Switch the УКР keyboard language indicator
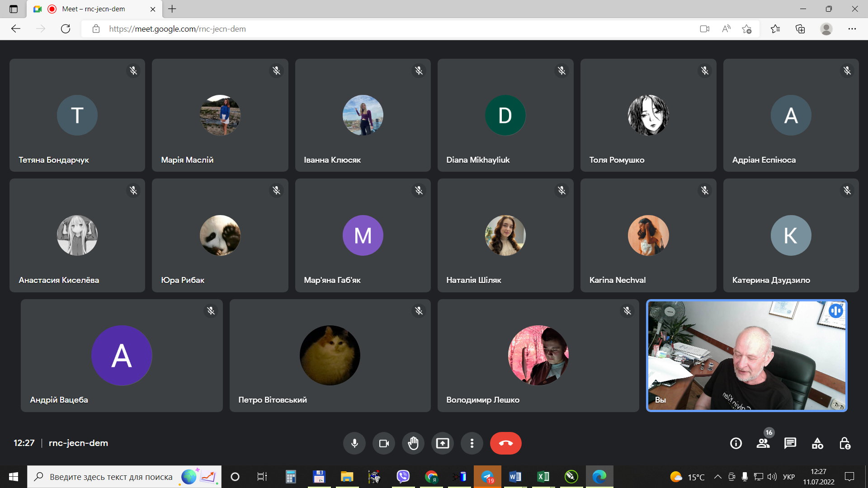 788,477
